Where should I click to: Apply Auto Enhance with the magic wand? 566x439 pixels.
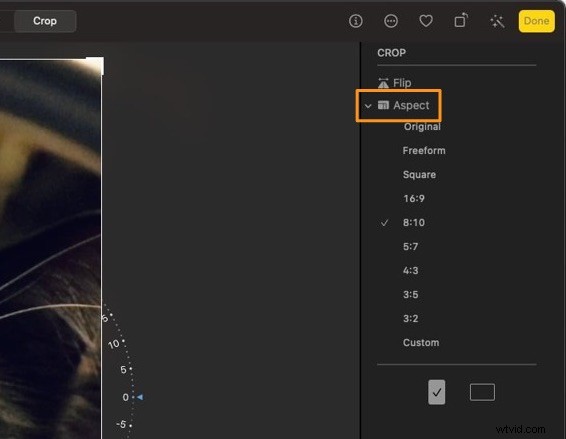point(497,21)
